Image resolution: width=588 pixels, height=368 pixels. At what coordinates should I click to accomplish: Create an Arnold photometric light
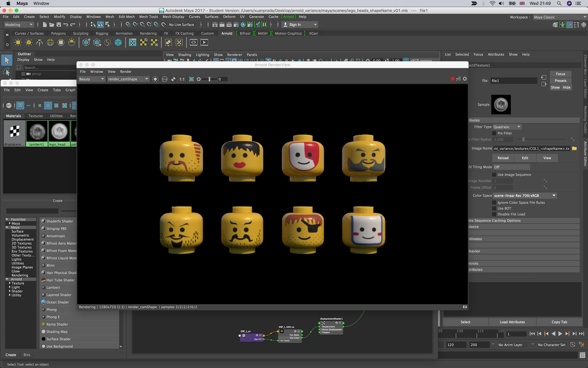(x=40, y=42)
